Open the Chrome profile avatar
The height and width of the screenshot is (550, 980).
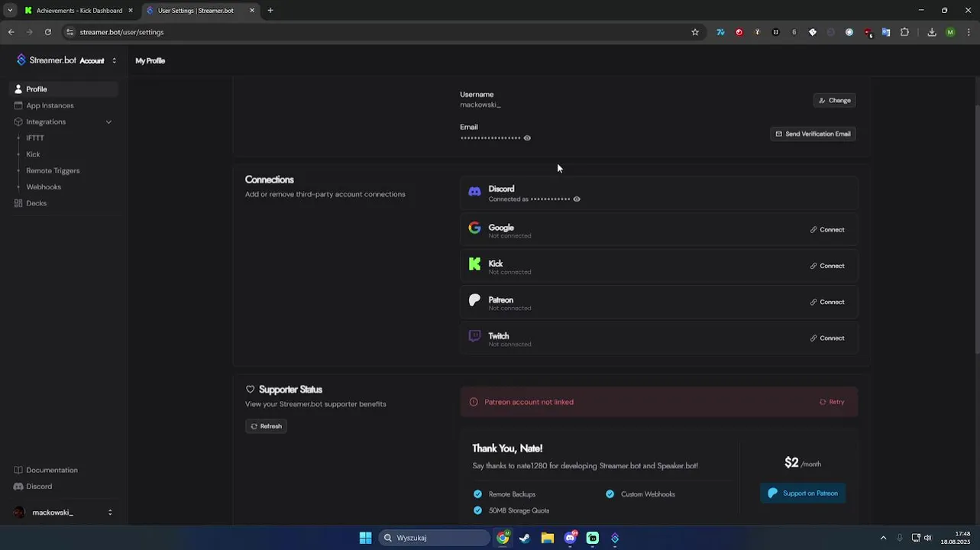pyautogui.click(x=950, y=32)
